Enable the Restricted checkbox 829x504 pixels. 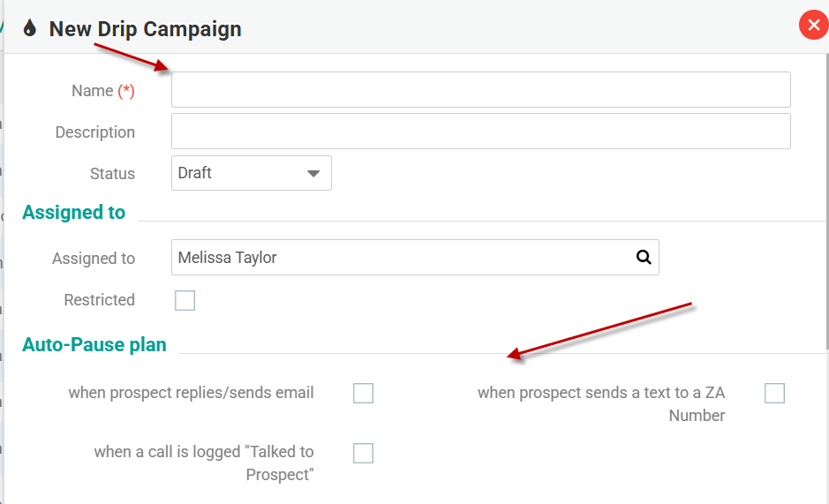click(x=185, y=301)
